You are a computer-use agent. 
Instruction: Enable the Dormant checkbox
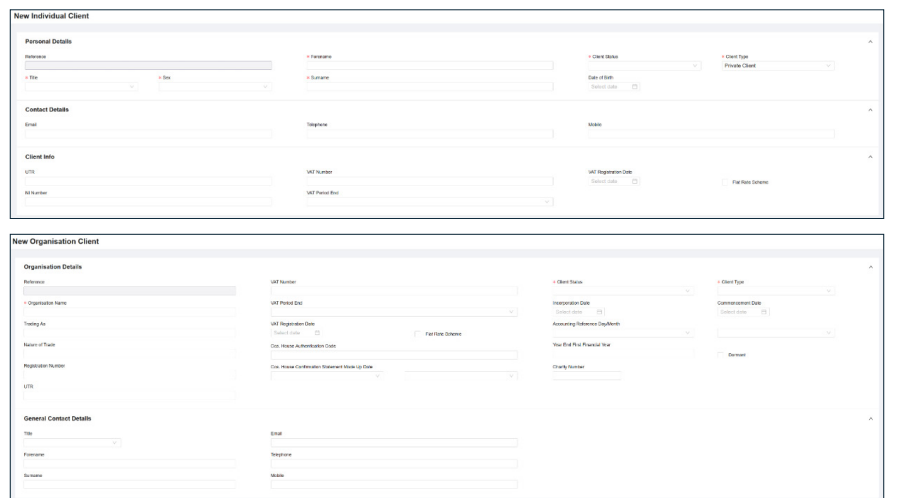(721, 355)
